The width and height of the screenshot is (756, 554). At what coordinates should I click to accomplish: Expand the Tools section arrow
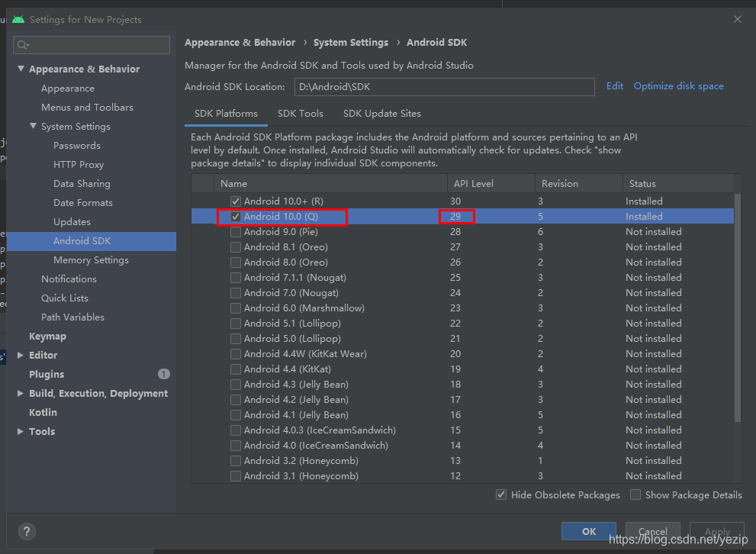click(21, 432)
